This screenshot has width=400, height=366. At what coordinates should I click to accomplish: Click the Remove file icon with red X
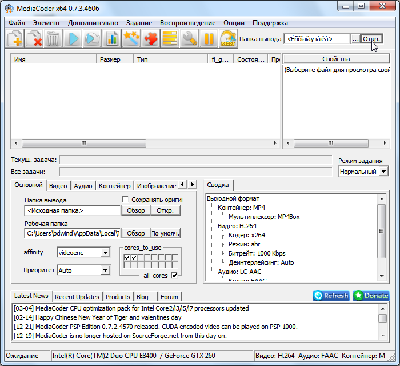point(35,39)
